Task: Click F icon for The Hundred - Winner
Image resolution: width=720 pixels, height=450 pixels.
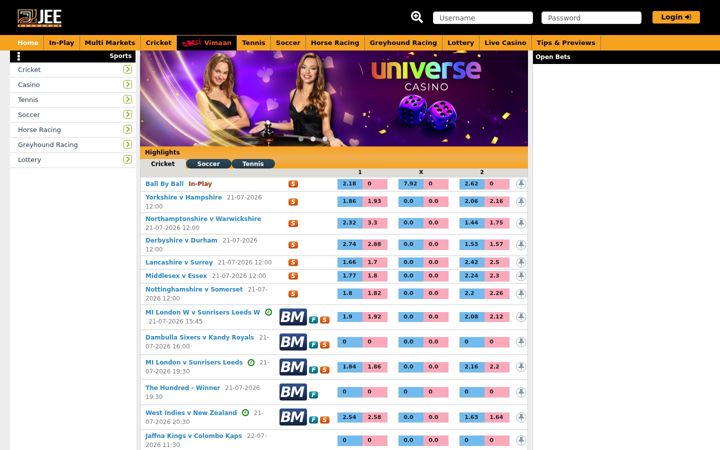Action: [314, 394]
